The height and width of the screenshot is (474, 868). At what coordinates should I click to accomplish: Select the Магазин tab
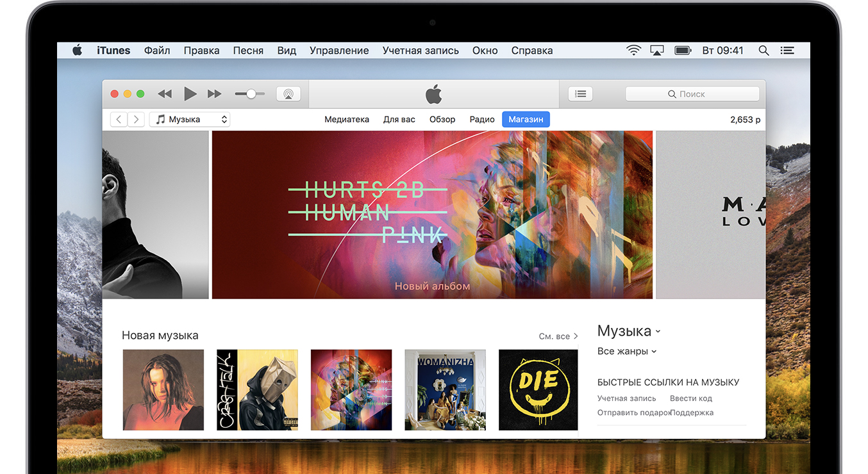pyautogui.click(x=526, y=119)
